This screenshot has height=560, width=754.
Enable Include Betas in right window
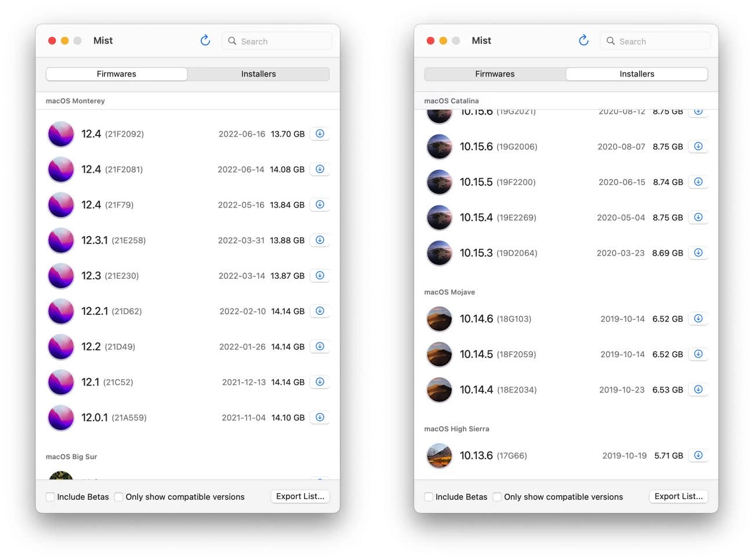point(429,497)
